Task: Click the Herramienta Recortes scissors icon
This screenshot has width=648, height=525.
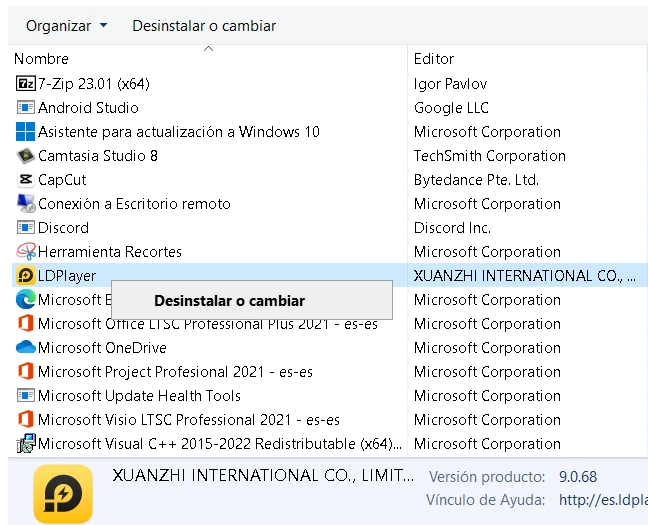Action: (x=26, y=252)
